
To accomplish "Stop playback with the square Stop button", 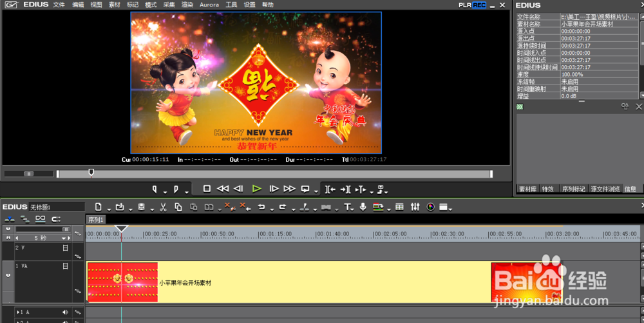I will coord(207,189).
